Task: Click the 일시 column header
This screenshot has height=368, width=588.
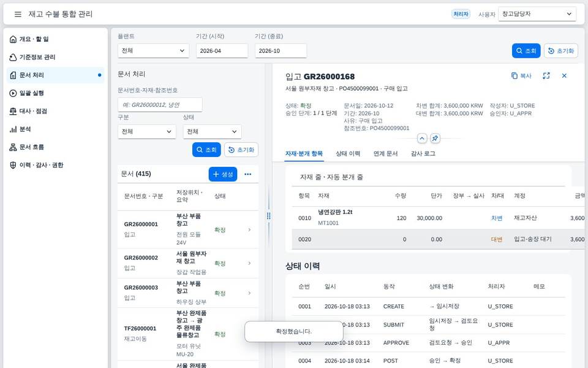Action: (330, 286)
